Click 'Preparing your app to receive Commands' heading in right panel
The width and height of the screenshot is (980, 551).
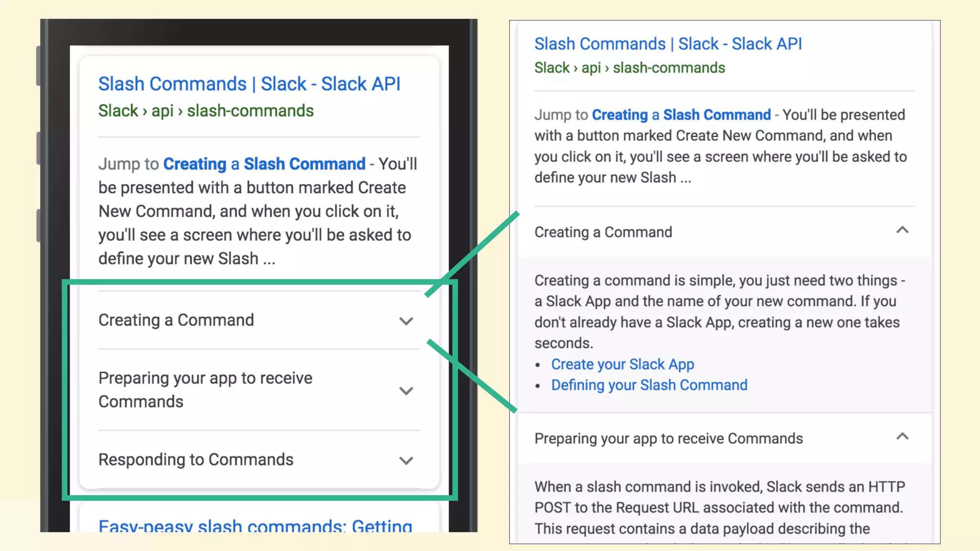[x=668, y=439]
